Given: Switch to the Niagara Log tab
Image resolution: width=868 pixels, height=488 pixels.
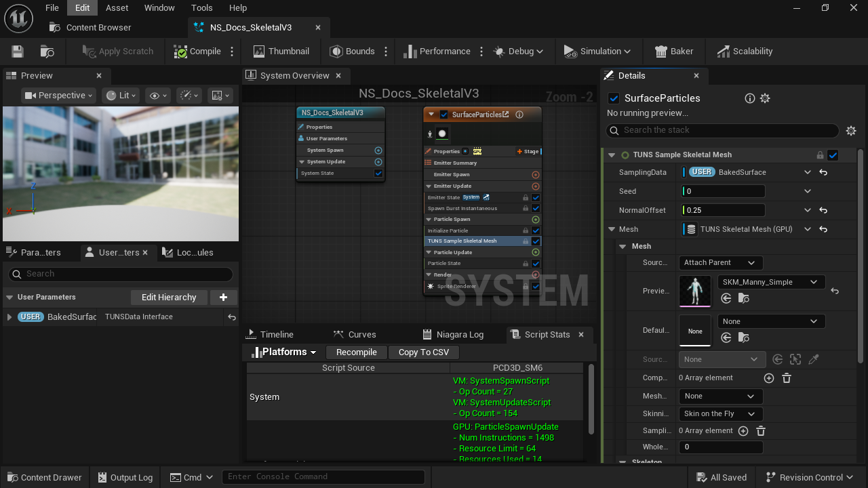Looking at the screenshot, I should click(x=453, y=335).
